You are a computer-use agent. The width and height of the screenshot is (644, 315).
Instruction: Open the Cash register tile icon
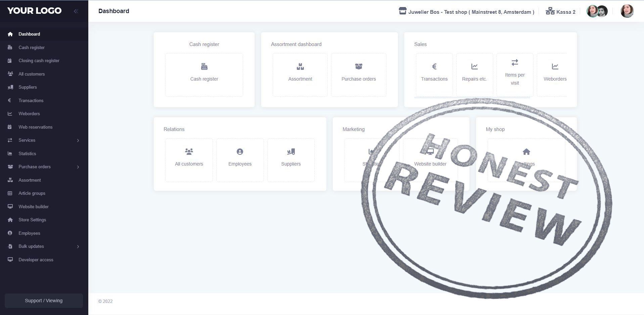[x=204, y=67]
